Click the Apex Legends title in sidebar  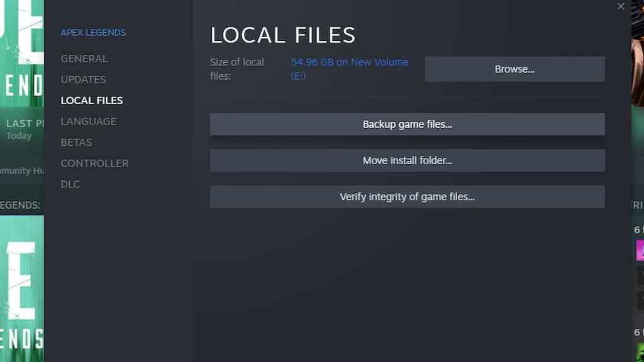[x=93, y=33]
